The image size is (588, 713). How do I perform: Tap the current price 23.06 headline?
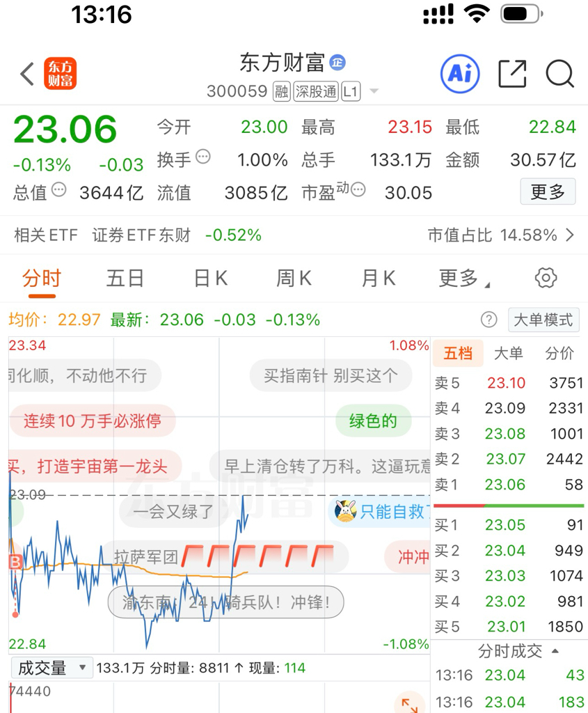(x=65, y=129)
